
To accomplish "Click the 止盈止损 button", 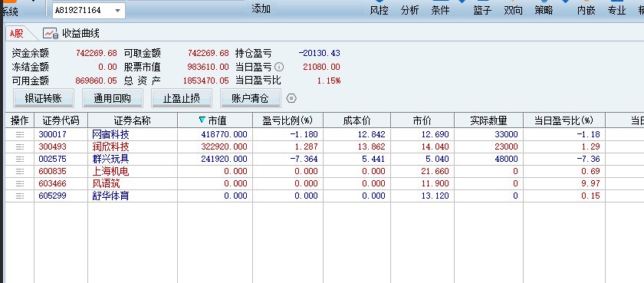I will 182,99.
